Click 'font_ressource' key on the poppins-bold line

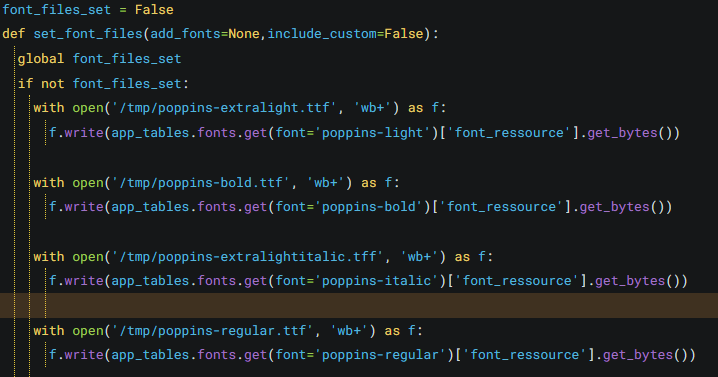coord(502,207)
